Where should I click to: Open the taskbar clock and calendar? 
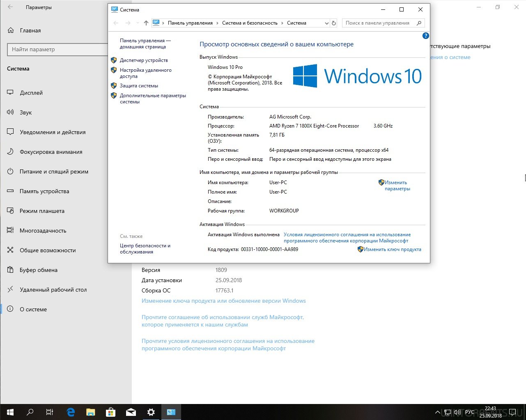point(490,412)
